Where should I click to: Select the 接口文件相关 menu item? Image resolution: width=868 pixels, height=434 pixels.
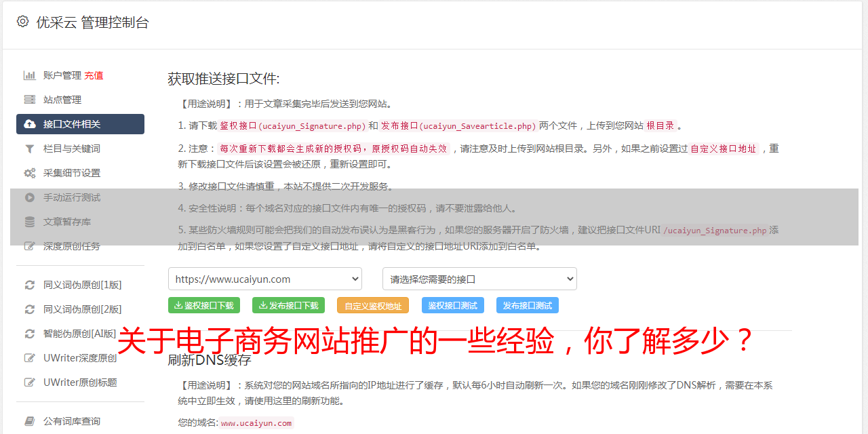(x=80, y=124)
